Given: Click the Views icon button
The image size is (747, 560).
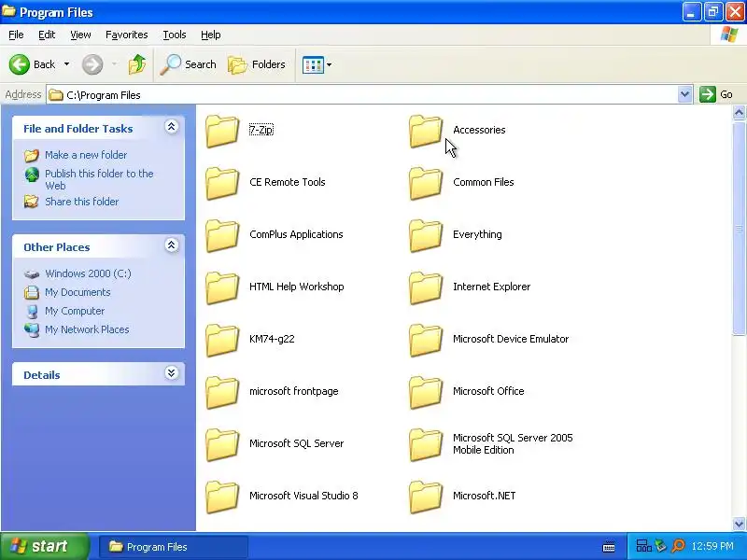Looking at the screenshot, I should click(x=313, y=64).
